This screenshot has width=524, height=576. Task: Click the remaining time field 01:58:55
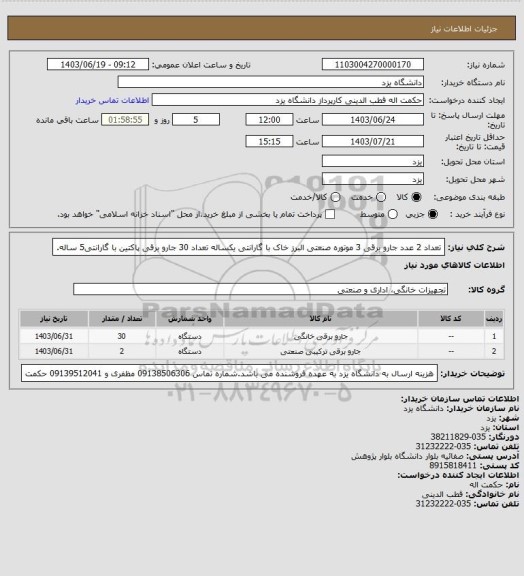pos(125,120)
